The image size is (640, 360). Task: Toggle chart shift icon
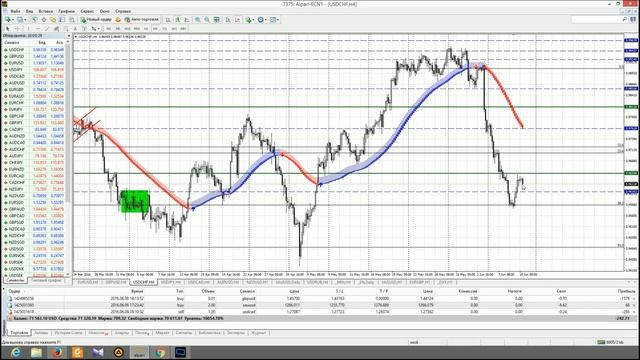(x=237, y=20)
